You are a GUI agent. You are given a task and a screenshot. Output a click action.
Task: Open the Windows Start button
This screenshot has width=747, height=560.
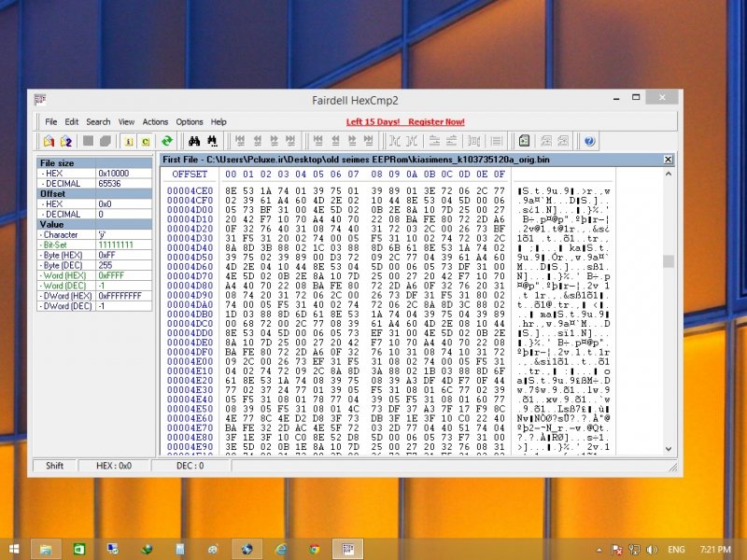14,549
